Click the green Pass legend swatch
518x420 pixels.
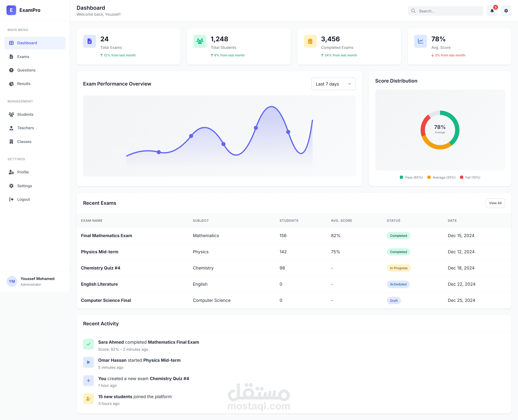(401, 177)
